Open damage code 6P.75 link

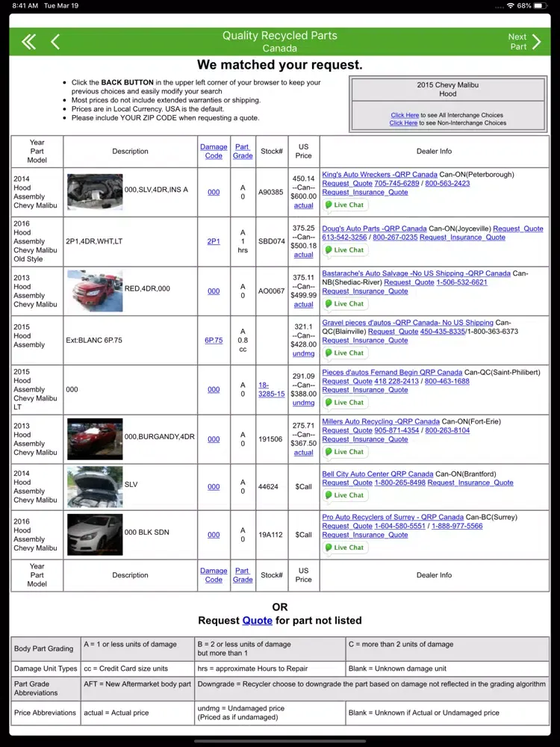tap(214, 340)
